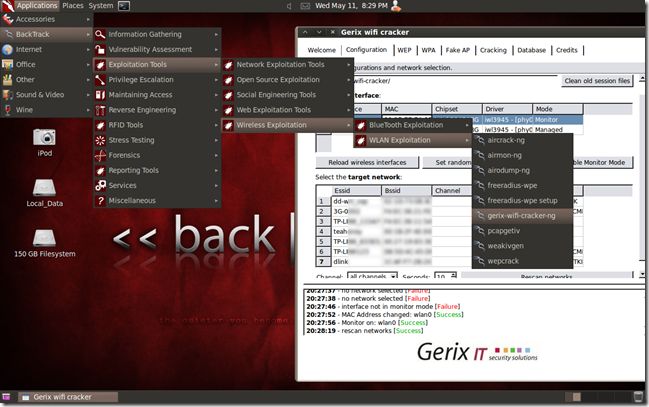
Task: Open the Places menu
Action: [x=73, y=6]
